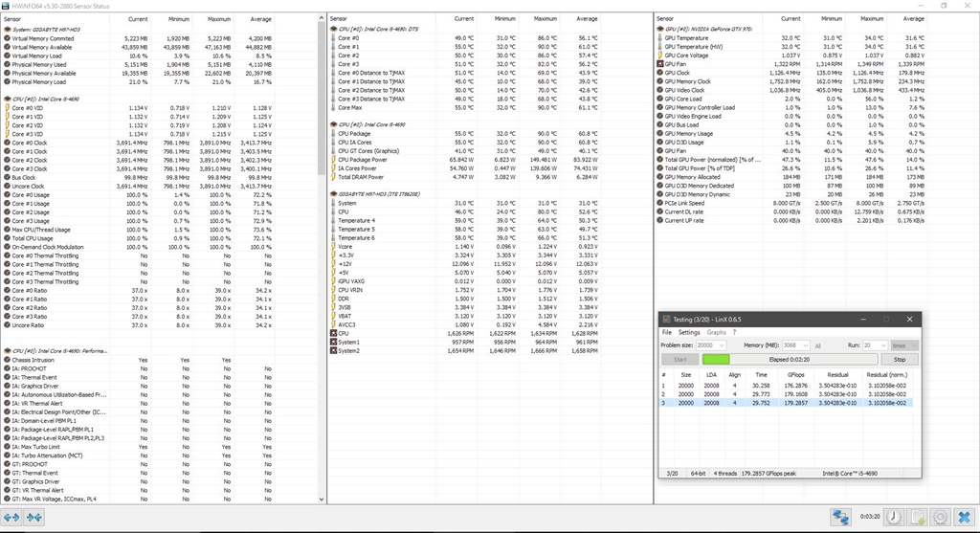Open the Settings menu in LinX
Image resolution: width=980 pixels, height=533 pixels.
click(688, 332)
